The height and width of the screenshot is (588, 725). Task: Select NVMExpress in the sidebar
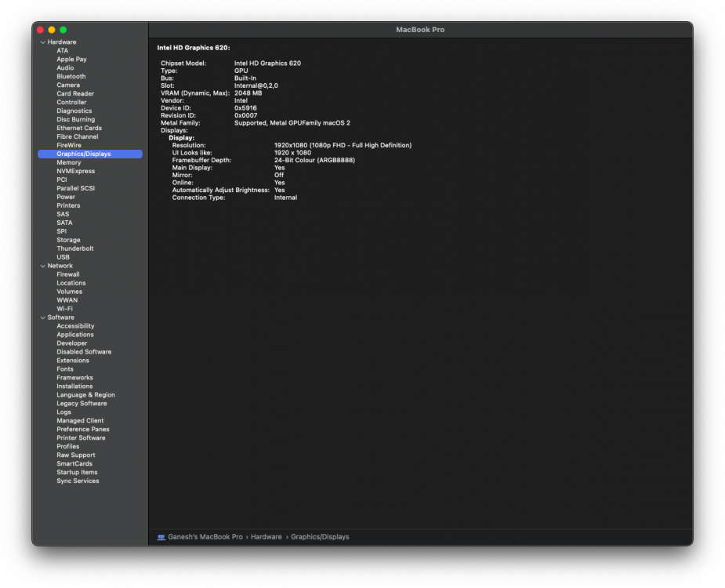click(x=76, y=171)
